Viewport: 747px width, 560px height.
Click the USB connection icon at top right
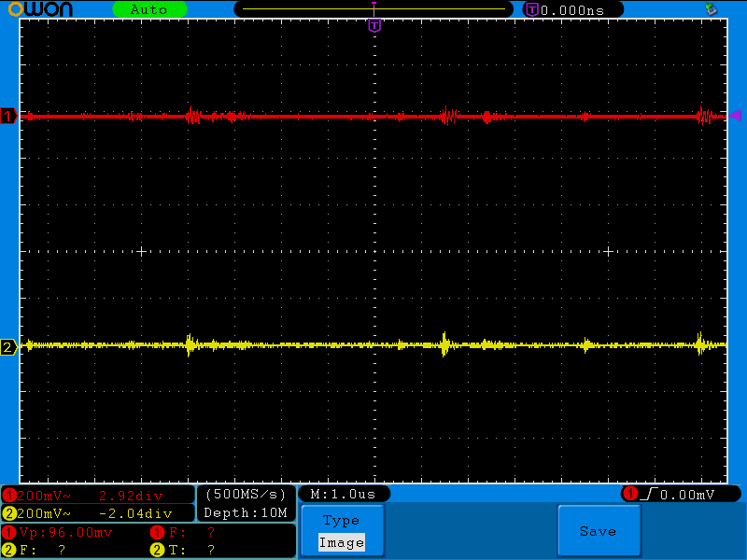712,8
